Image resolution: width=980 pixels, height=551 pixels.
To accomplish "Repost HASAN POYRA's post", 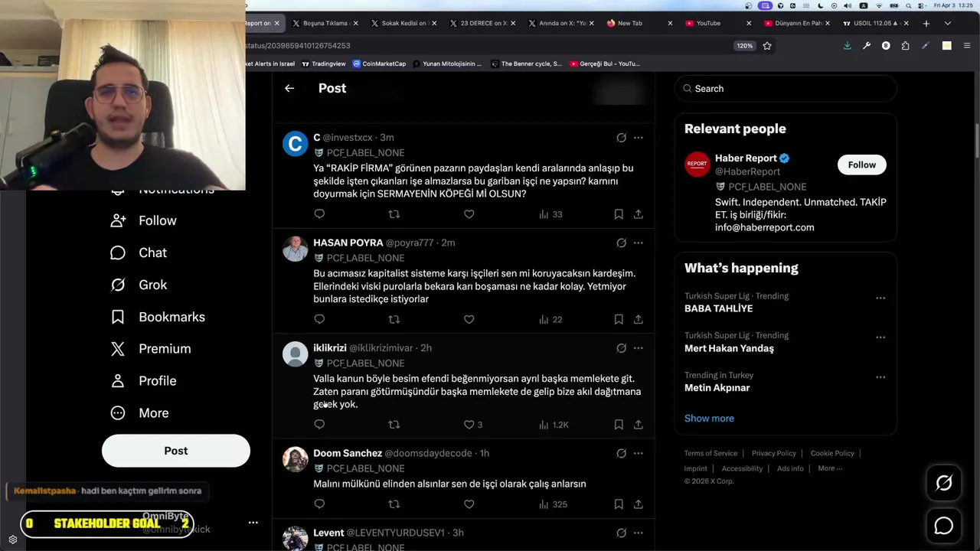I will [x=394, y=319].
